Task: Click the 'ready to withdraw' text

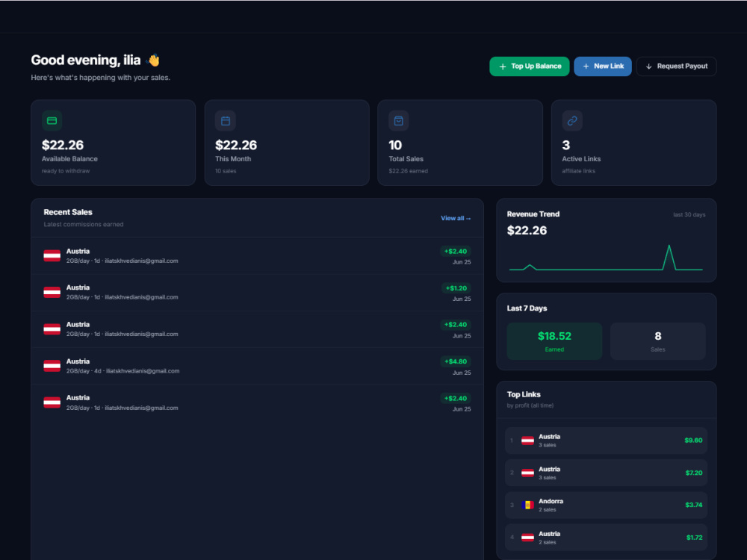Action: click(66, 171)
